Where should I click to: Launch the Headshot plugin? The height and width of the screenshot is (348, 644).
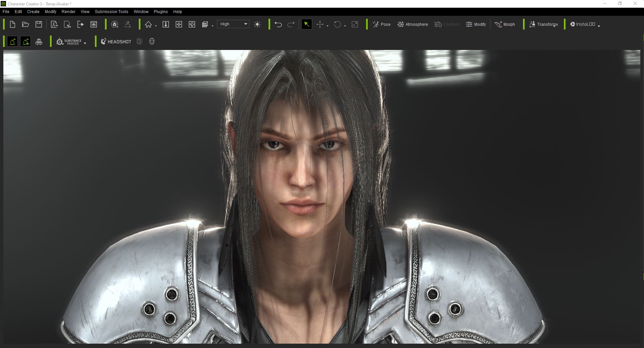(116, 42)
